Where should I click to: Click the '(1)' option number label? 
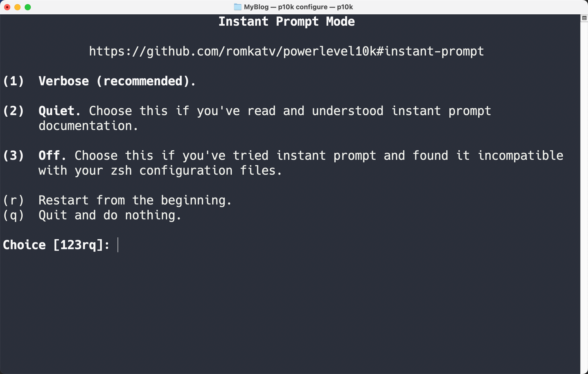tap(14, 81)
